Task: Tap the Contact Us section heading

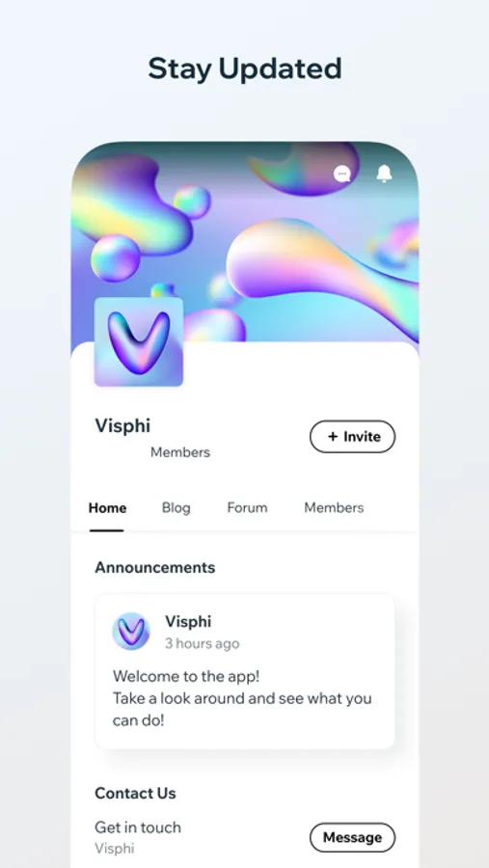Action: coord(136,794)
